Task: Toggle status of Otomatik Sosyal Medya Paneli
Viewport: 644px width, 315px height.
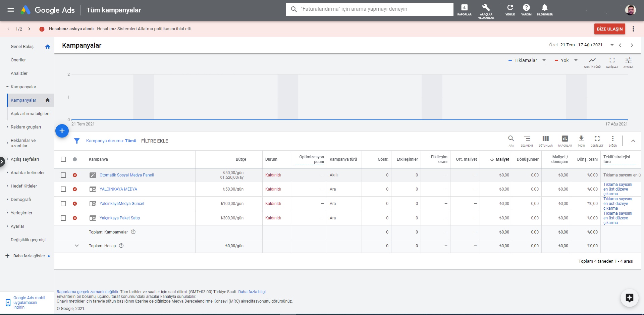Action: (75, 175)
